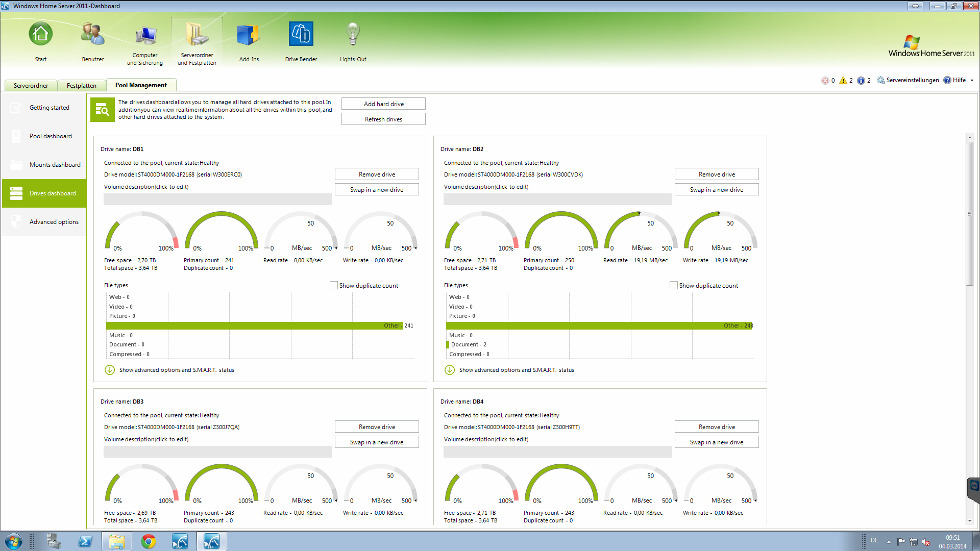Click the Add hard drive button
Viewport: 980px width, 551px height.
point(383,104)
